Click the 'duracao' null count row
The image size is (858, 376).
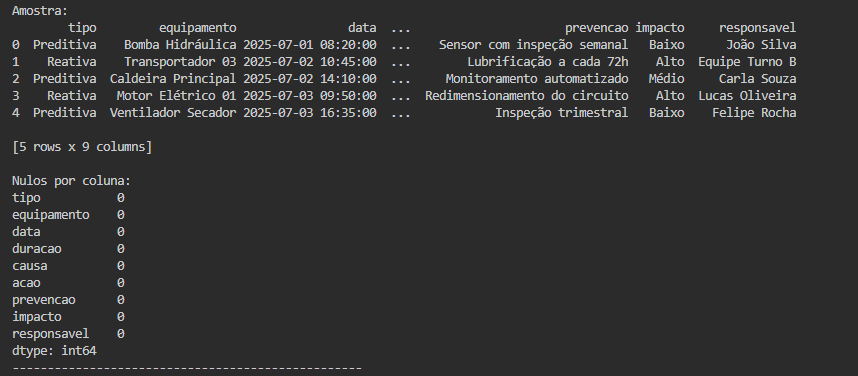(x=68, y=249)
